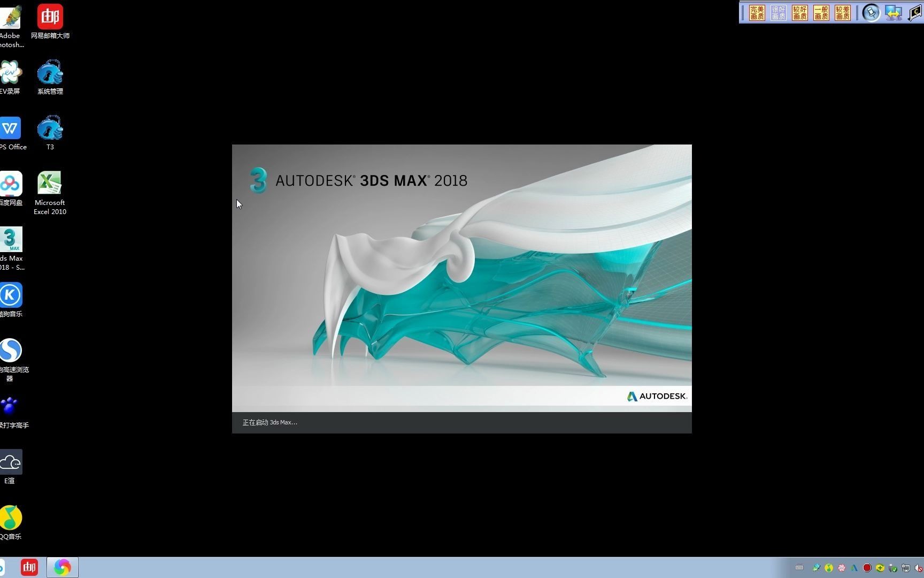924x578 pixels.
Task: Click '正在启动 3ds Max...' status text
Action: (270, 422)
